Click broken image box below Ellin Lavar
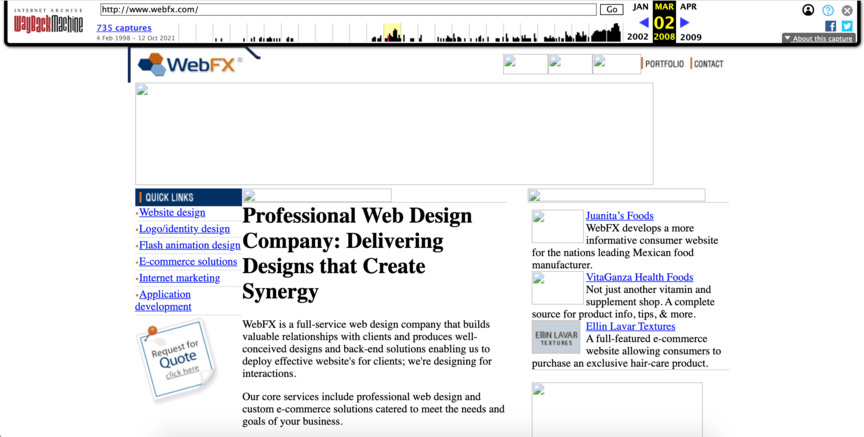This screenshot has width=864, height=437. point(617,409)
